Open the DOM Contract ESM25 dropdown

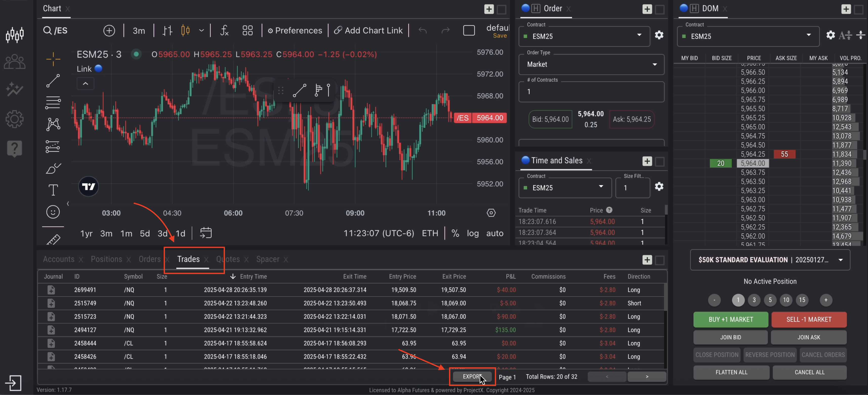(x=808, y=35)
